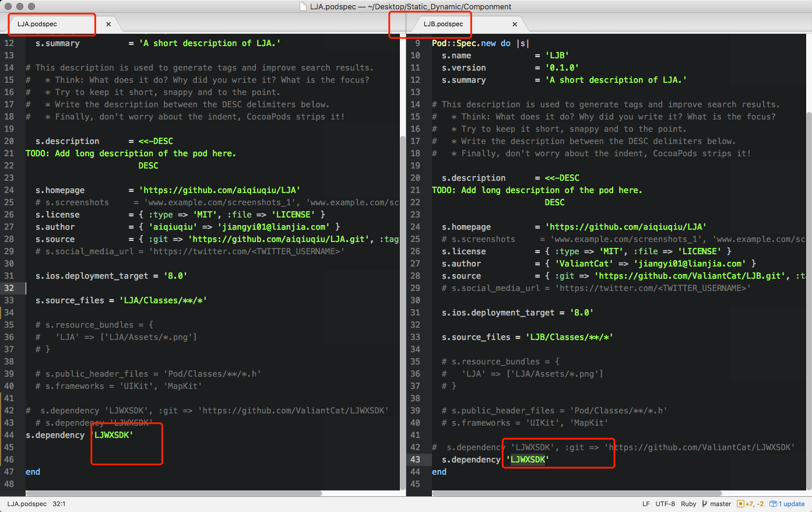Close the LJA.podspec tab

(108, 24)
